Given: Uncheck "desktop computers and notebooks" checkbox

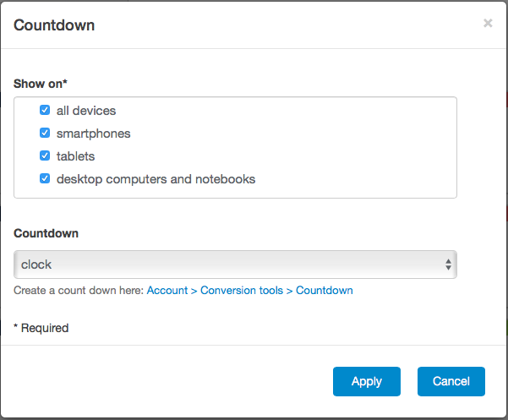Looking at the screenshot, I should 46,178.
